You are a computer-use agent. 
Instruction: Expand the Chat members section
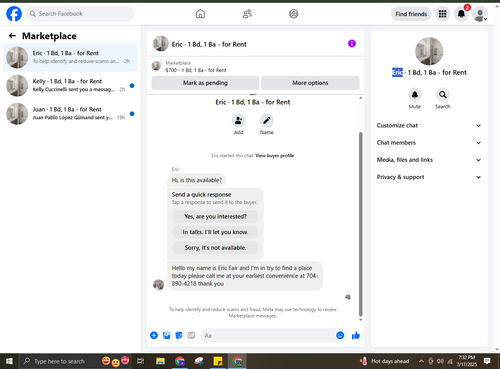[429, 143]
